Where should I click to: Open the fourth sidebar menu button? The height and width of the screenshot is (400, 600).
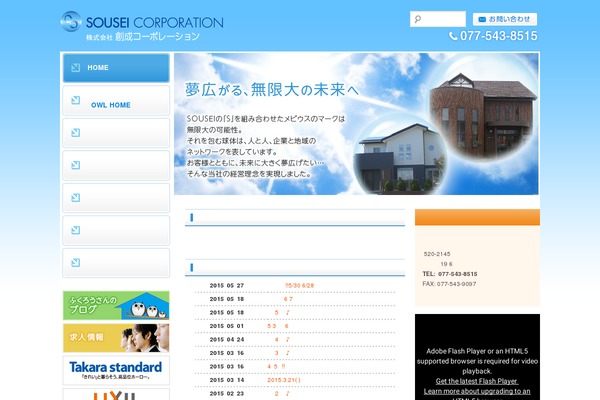tap(116, 165)
